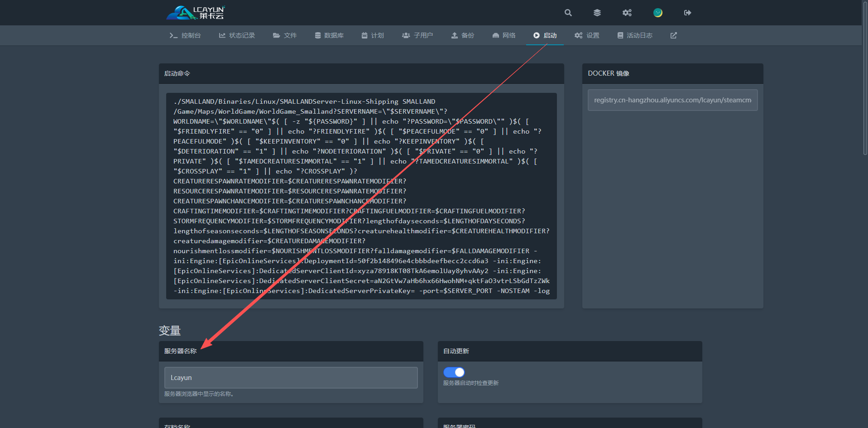Open the server list layers icon

pyautogui.click(x=597, y=13)
